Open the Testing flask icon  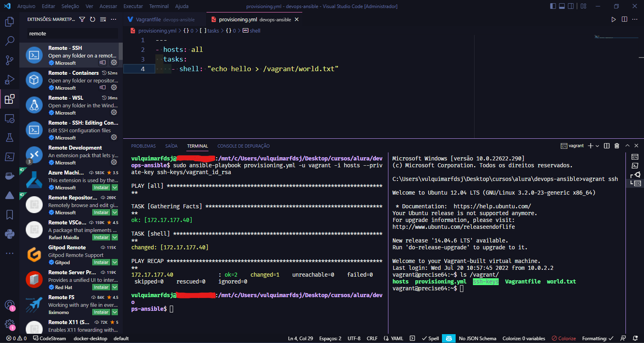(x=10, y=138)
